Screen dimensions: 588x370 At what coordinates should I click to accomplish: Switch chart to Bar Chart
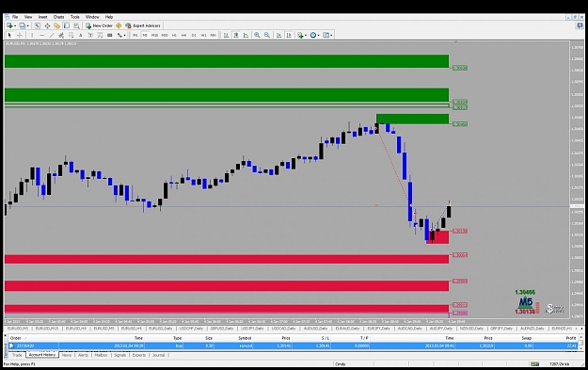(226, 35)
